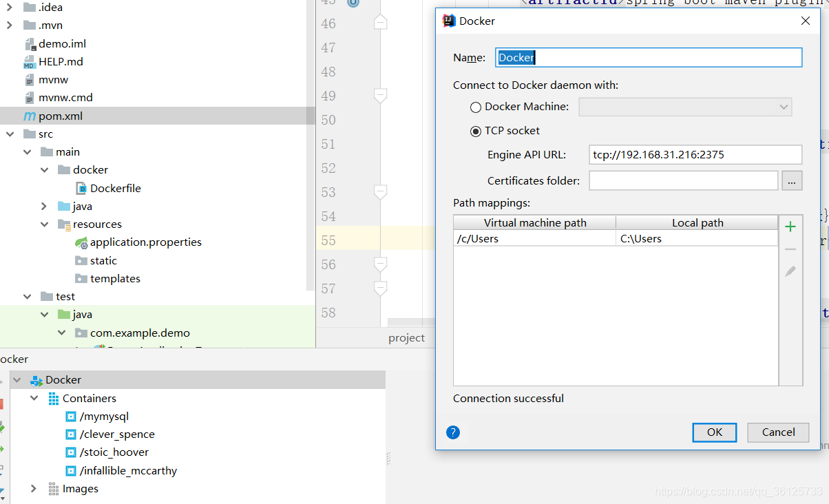Collapse the Docker services node
Viewport: 829px width, 504px height.
point(17,380)
